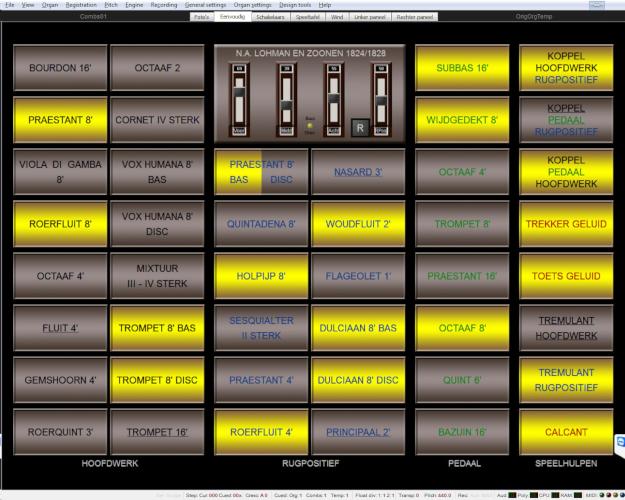Click the leftmost slider in the Lohman panel
Screen dimensions: 625x500
coord(238,100)
